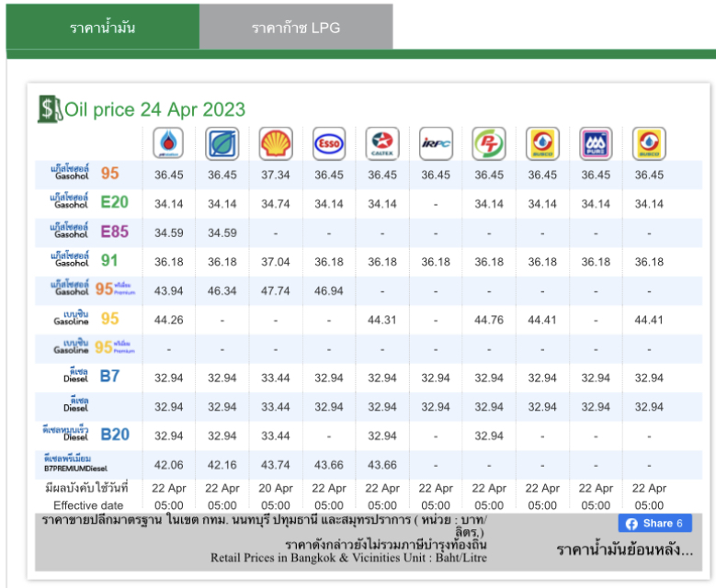Viewport: 716px width, 588px height.
Task: Click the Shell effective date 20 Apr
Action: point(276,489)
